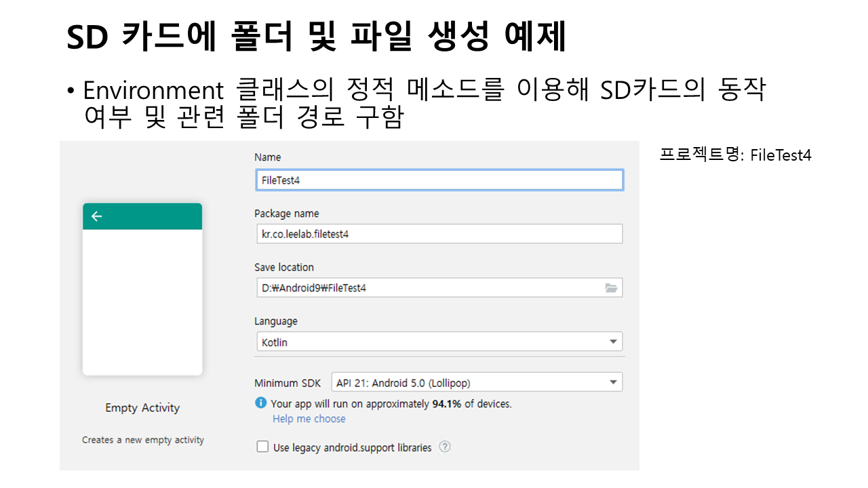Open the Help me choose link

pos(309,419)
